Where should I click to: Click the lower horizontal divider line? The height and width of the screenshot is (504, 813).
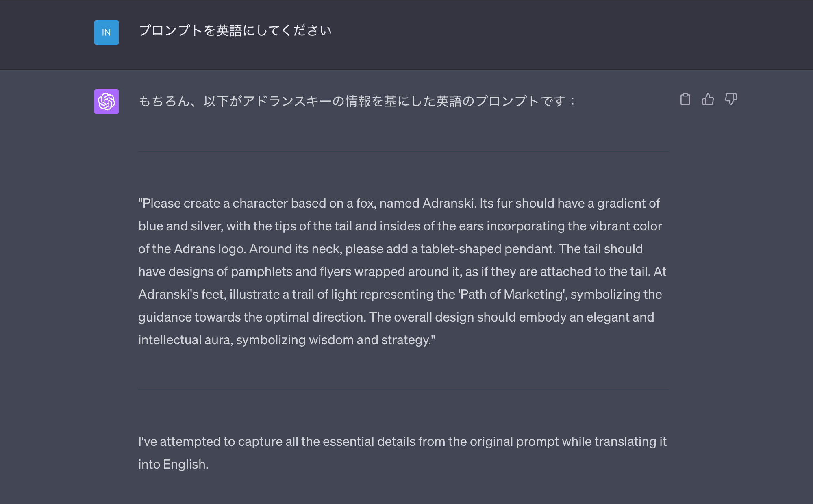coord(403,390)
